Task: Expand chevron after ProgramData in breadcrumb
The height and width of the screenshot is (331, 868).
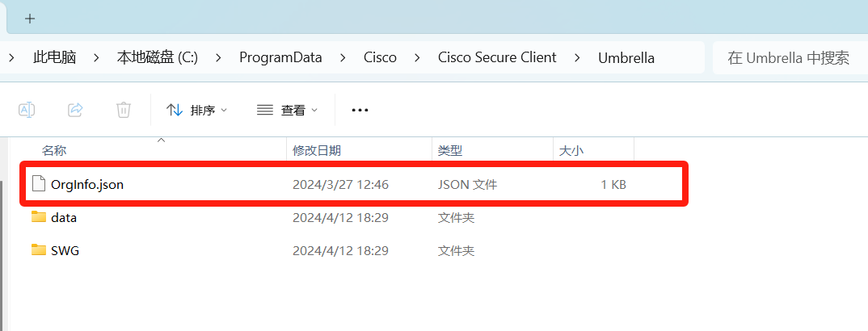Action: pos(343,57)
